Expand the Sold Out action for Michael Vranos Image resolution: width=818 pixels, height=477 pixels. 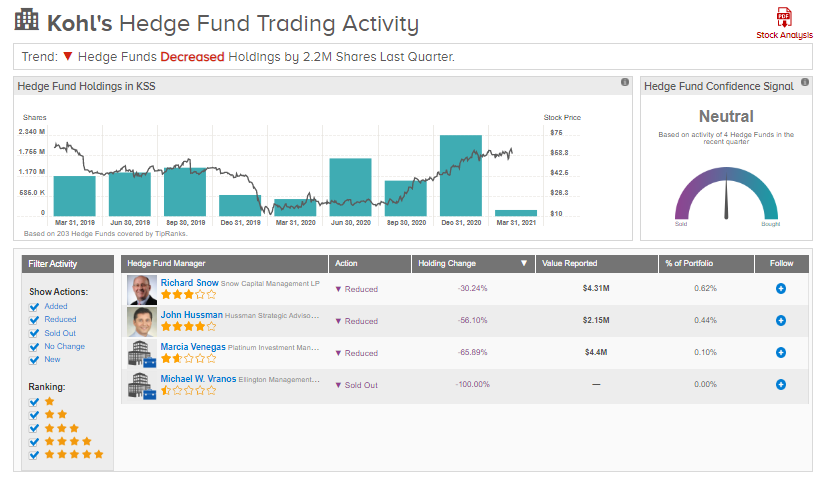tap(357, 385)
